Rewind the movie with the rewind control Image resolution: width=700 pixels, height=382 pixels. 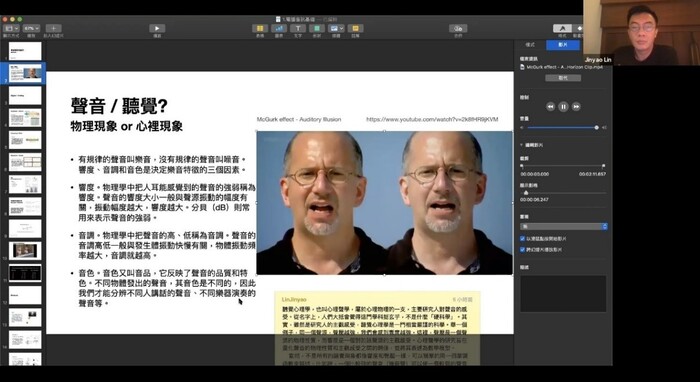[x=550, y=107]
